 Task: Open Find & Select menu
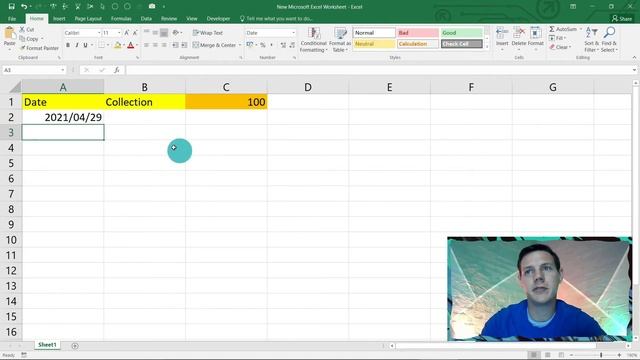click(x=609, y=40)
